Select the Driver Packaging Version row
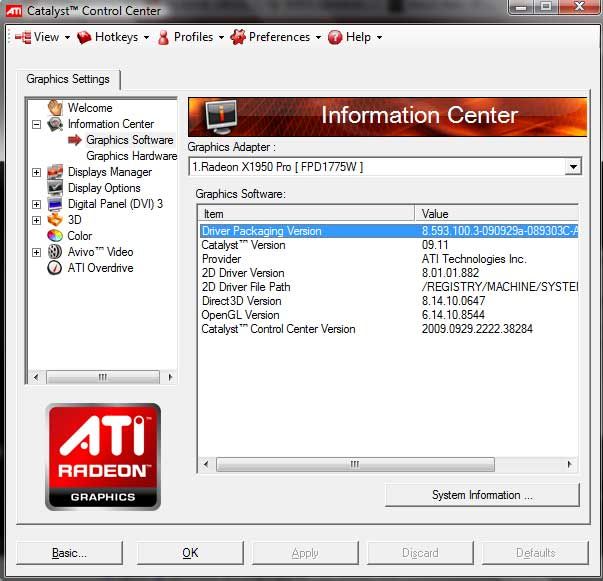Viewport: 603px width, 581px height. (x=389, y=231)
